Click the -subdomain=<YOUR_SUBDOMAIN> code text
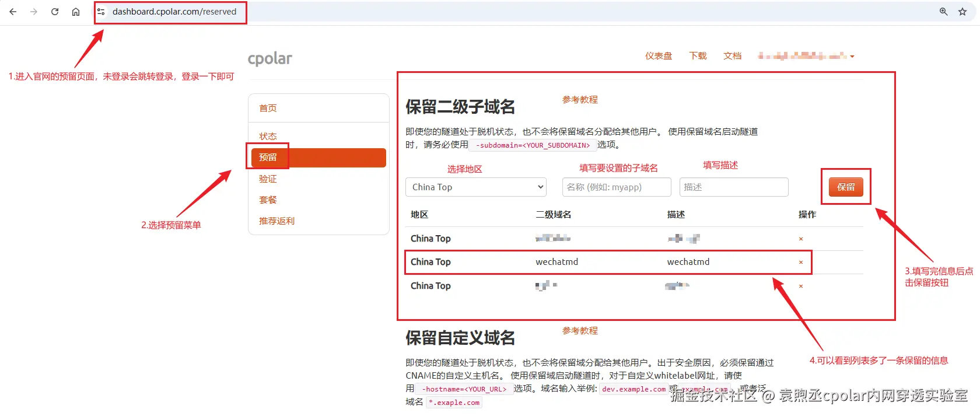 (x=533, y=145)
